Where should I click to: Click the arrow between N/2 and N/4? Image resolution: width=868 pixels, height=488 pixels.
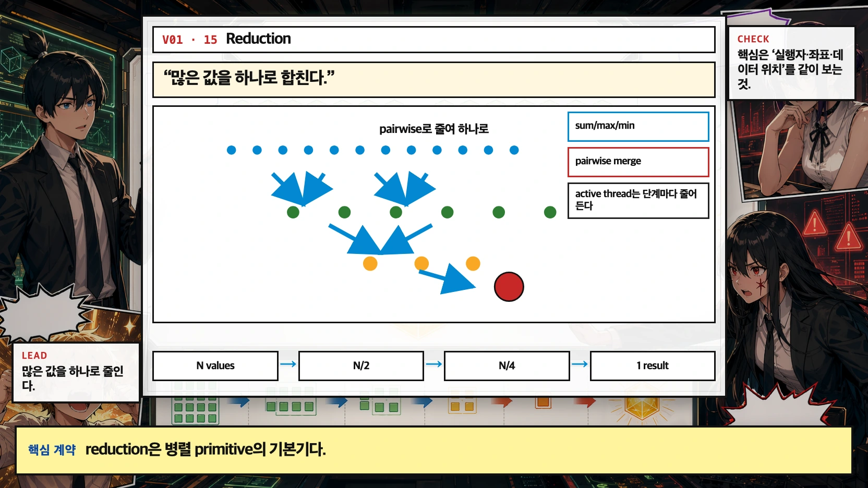(433, 364)
